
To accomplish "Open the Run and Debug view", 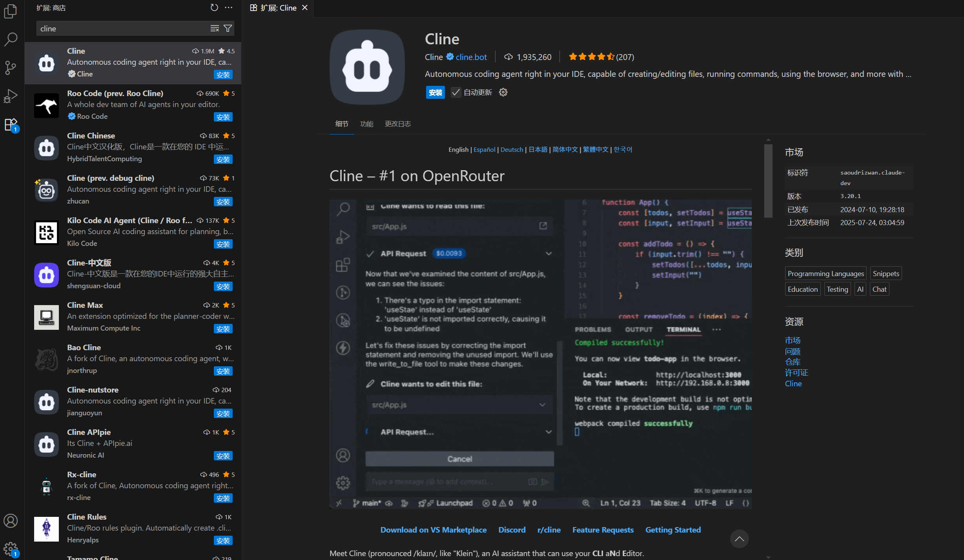I will click(11, 96).
